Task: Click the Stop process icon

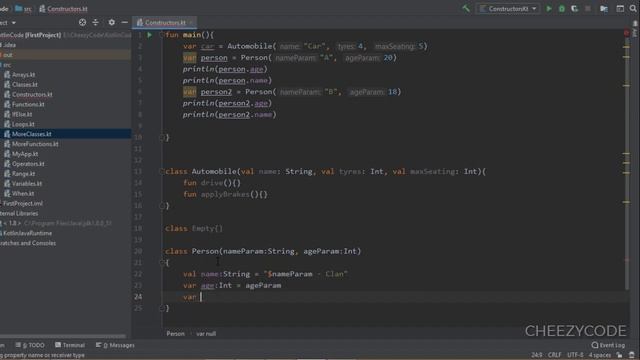Action: pos(588,9)
